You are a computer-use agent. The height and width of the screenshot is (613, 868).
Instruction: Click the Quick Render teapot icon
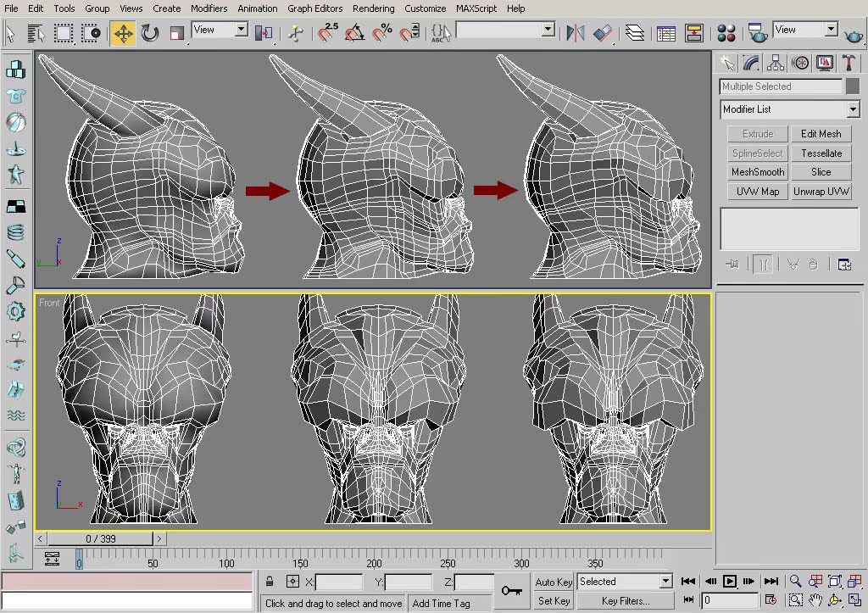(x=853, y=36)
